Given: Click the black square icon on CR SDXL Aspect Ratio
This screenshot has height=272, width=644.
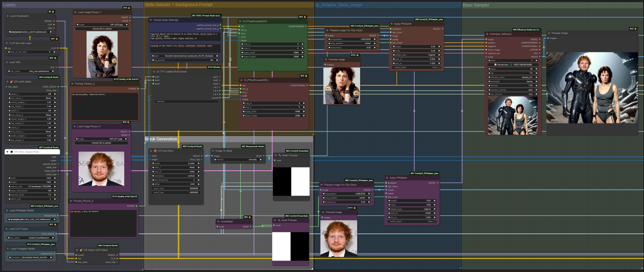Looking at the screenshot, I should pyautogui.click(x=11, y=152).
